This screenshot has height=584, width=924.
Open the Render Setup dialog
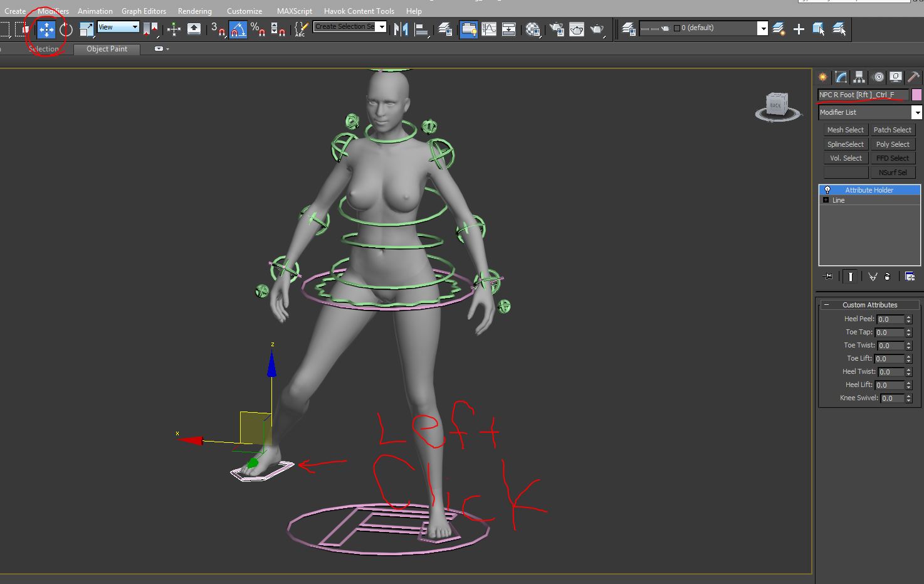point(555,29)
